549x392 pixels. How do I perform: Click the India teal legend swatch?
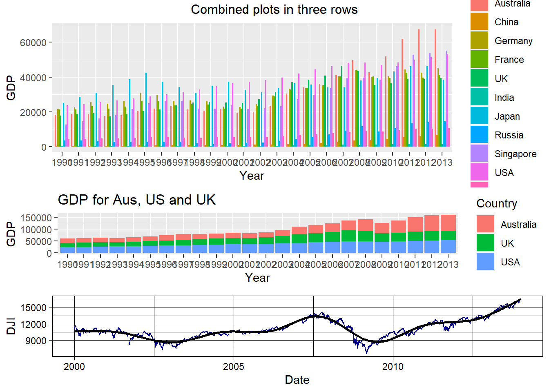479,97
